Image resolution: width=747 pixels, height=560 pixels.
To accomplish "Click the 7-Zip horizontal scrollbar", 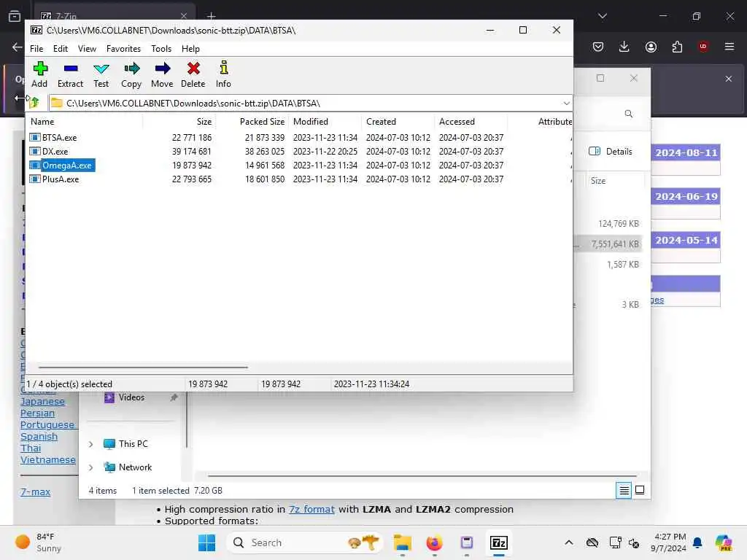I will point(143,367).
